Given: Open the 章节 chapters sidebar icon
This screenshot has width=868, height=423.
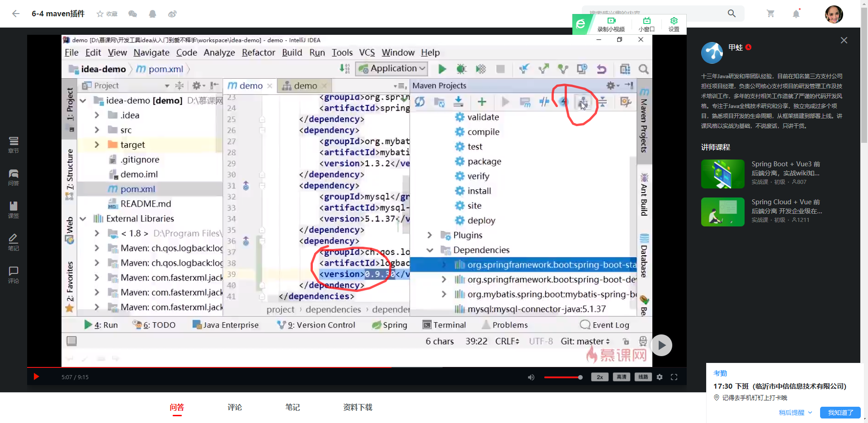Looking at the screenshot, I should (14, 145).
